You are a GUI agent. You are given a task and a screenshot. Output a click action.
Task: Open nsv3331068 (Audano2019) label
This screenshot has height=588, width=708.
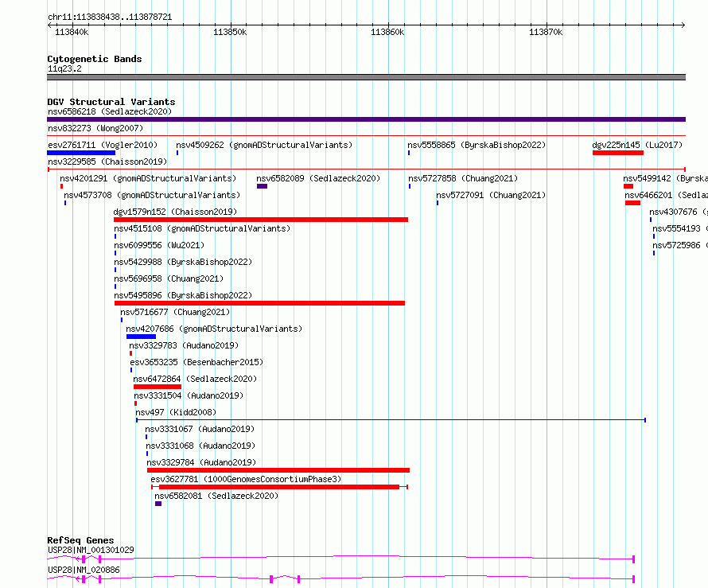point(200,446)
